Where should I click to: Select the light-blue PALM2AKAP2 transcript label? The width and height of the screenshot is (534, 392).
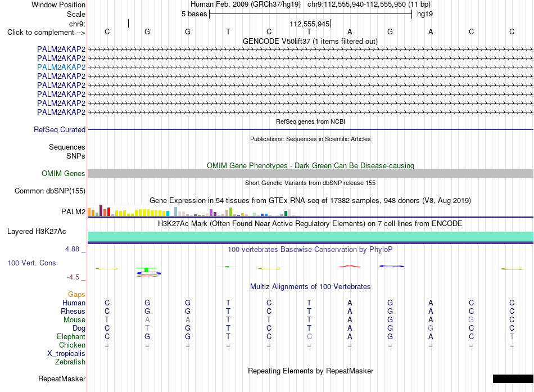61,67
